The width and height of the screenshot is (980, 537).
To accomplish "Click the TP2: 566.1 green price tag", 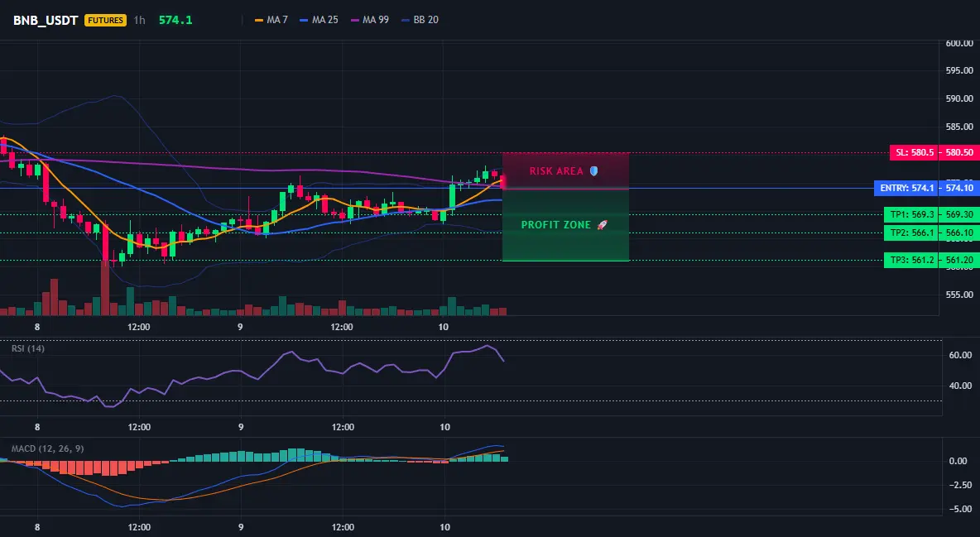I will [x=910, y=233].
